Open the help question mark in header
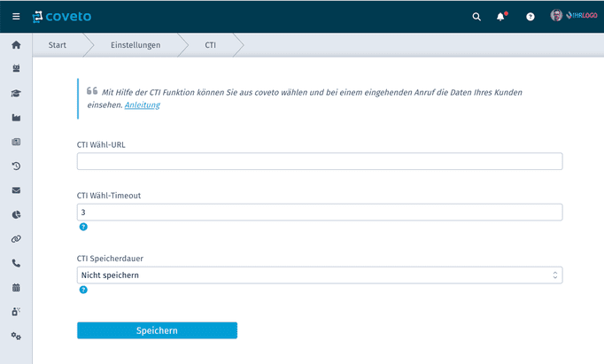Screen dimensions: 604x364 coord(530,17)
